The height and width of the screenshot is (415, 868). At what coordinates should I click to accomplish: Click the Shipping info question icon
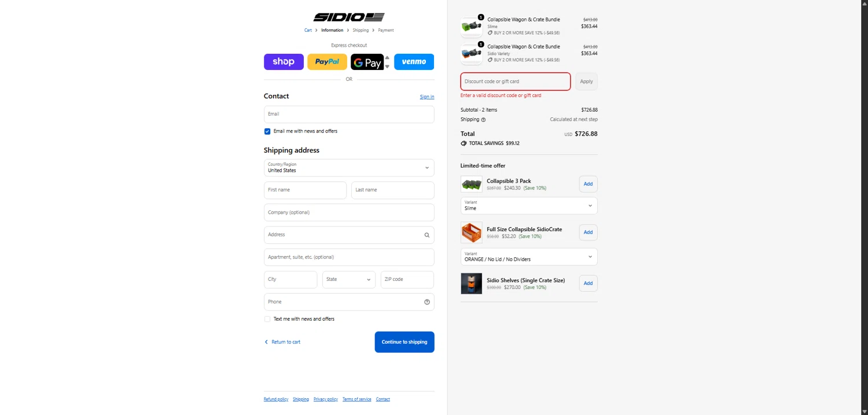pyautogui.click(x=483, y=120)
